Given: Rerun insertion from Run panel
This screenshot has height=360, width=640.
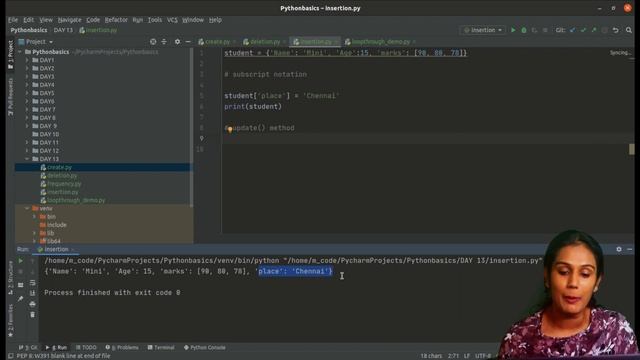Looking at the screenshot, I should [21, 261].
